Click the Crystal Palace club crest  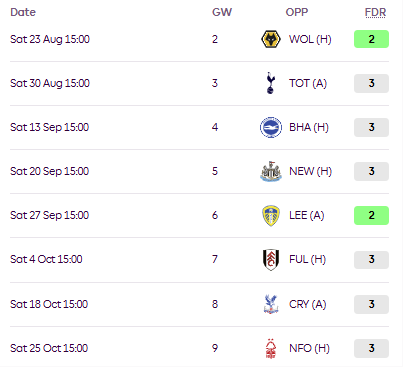[x=271, y=304]
